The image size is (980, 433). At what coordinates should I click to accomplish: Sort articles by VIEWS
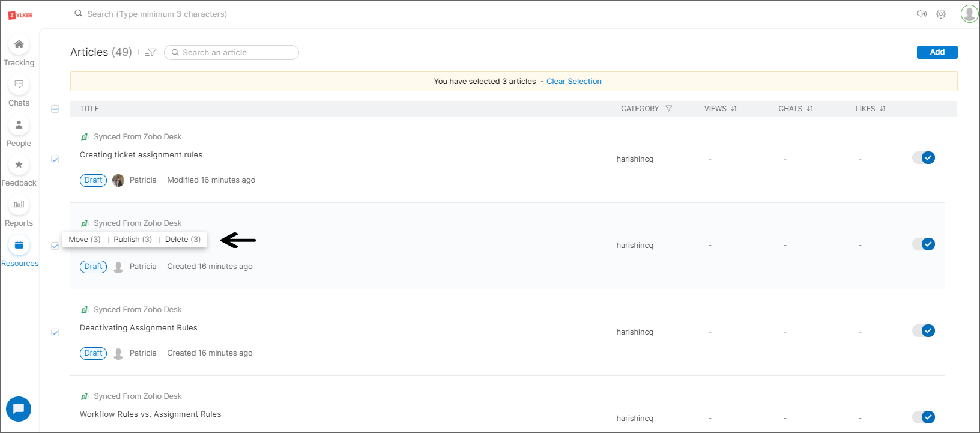734,109
